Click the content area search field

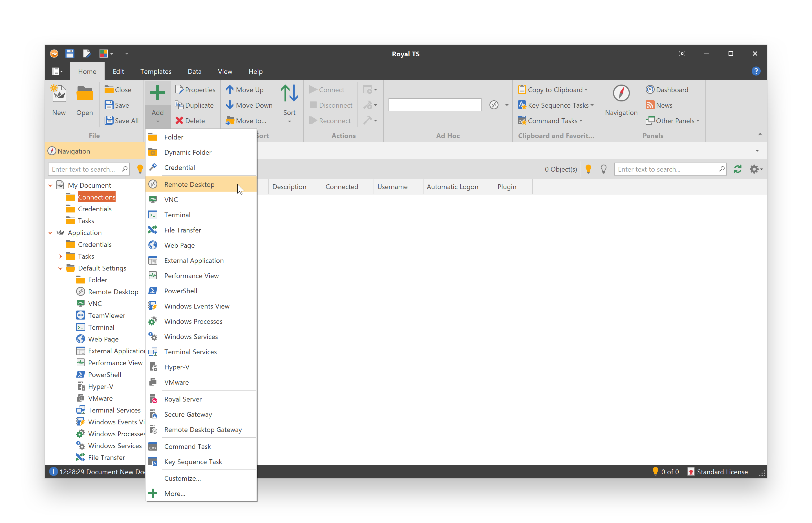pyautogui.click(x=670, y=169)
